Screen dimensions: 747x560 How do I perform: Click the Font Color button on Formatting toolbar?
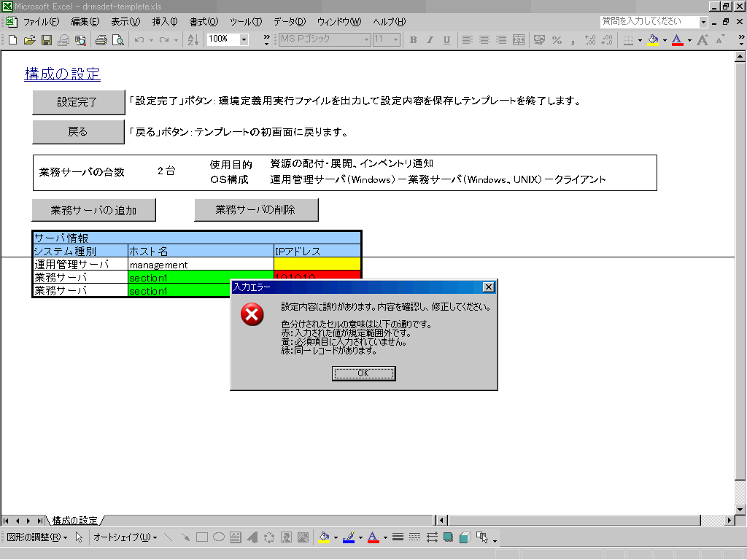coord(677,40)
